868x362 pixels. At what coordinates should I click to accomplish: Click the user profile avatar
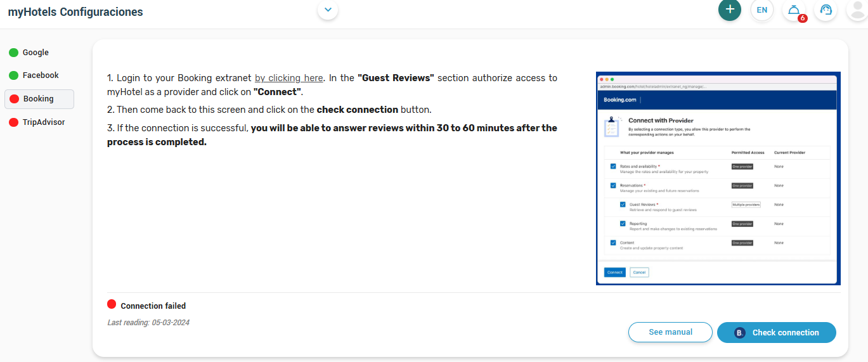[x=857, y=10]
